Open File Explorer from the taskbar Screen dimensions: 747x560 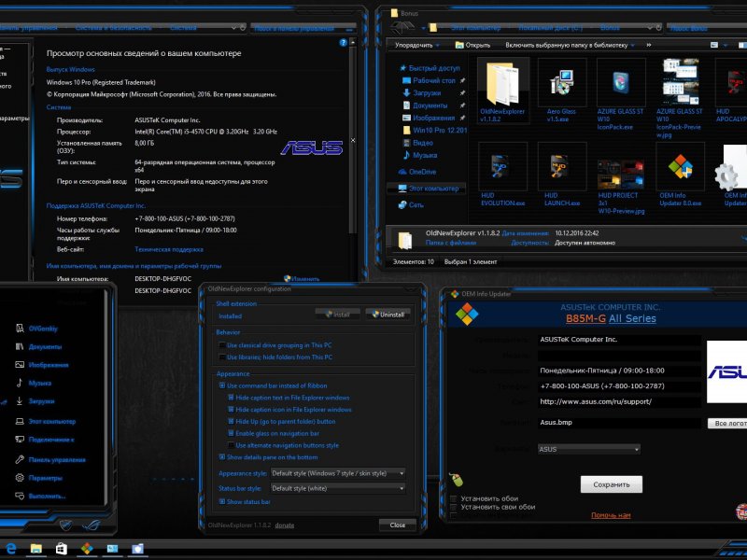[x=36, y=549]
